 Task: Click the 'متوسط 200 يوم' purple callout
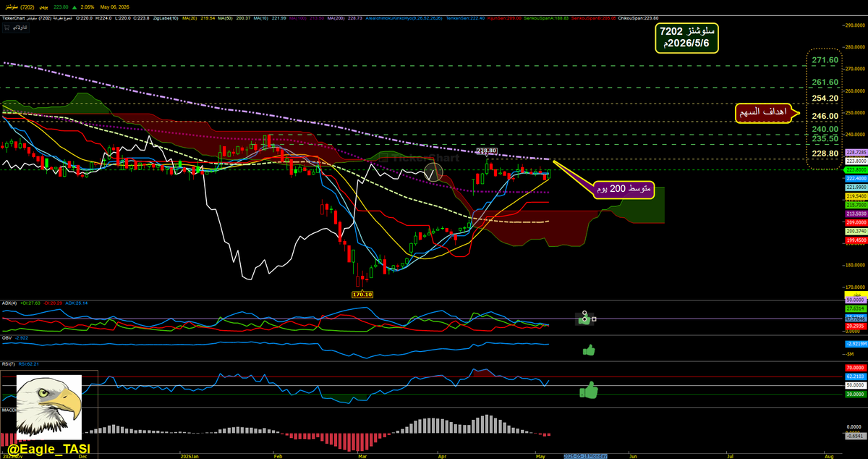(x=622, y=188)
